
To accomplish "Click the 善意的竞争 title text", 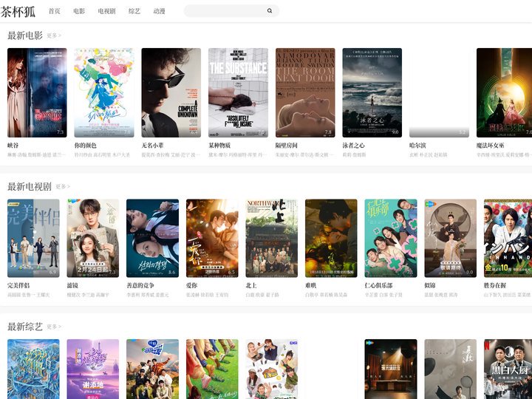I will coord(140,285).
